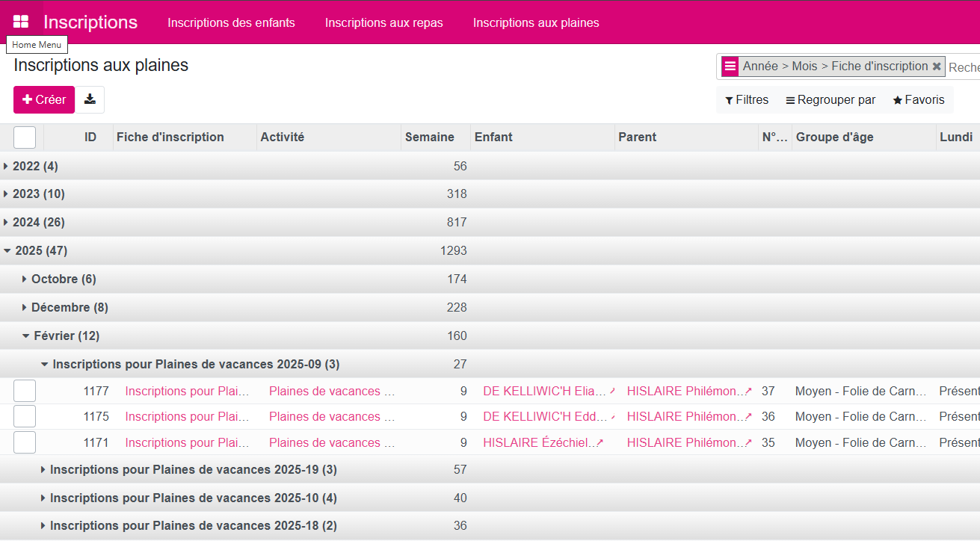Open Plaines de vacances activity in row 1175
This screenshot has width=980, height=541.
point(331,417)
